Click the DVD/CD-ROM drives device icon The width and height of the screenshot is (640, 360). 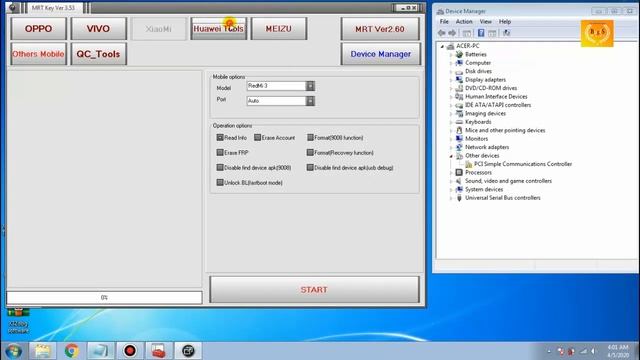tap(459, 88)
